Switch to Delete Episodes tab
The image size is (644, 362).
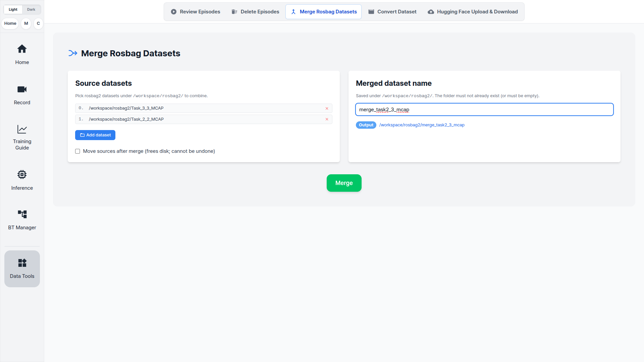255,12
